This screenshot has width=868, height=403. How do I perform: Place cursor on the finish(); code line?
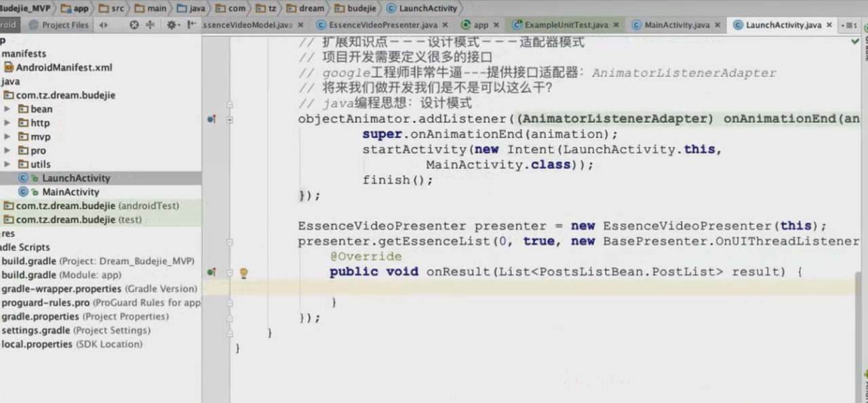pos(397,180)
